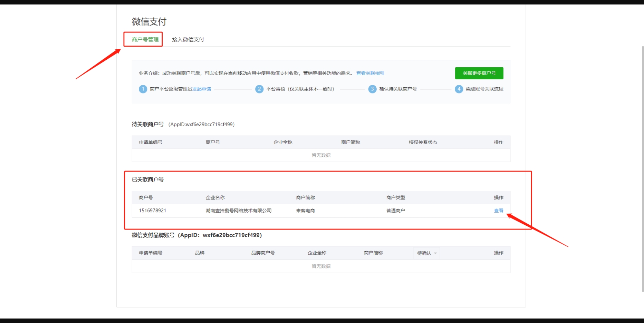
Task: Select the 普通商户 merchant type cell
Action: (x=395, y=211)
